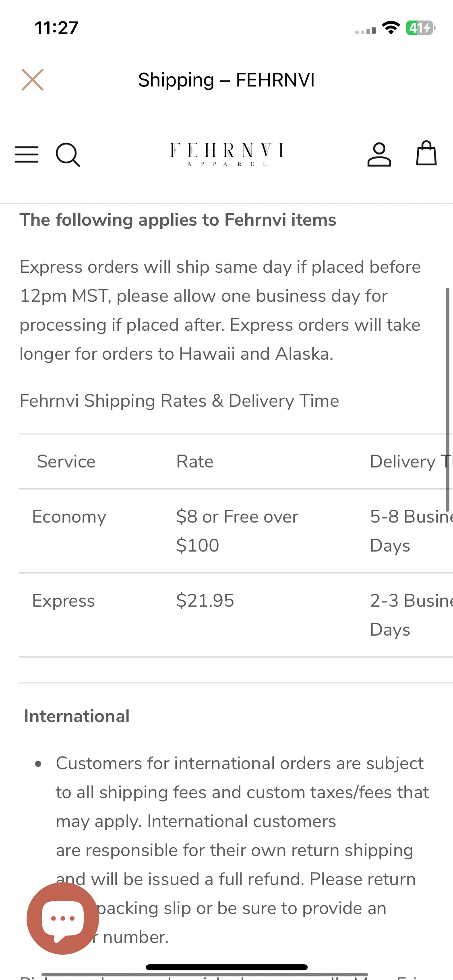Tap the search magnifier icon

[x=68, y=155]
